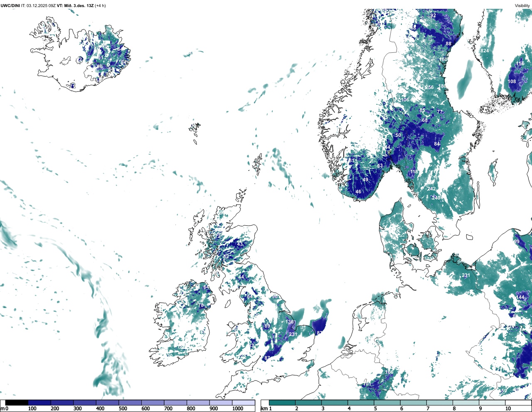
Task: Click the '240' visibility value in southern Sweden
Action: tap(436, 198)
